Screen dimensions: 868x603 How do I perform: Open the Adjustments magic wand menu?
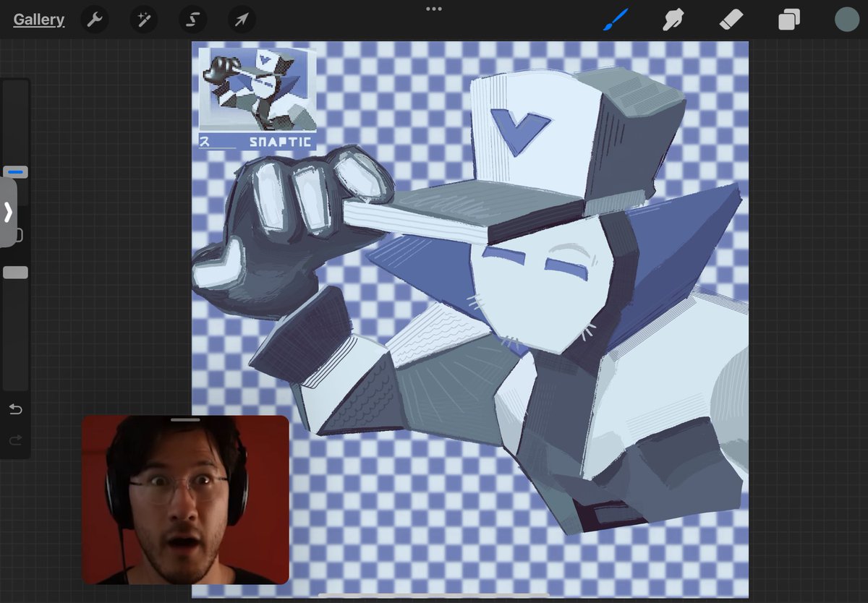point(144,20)
